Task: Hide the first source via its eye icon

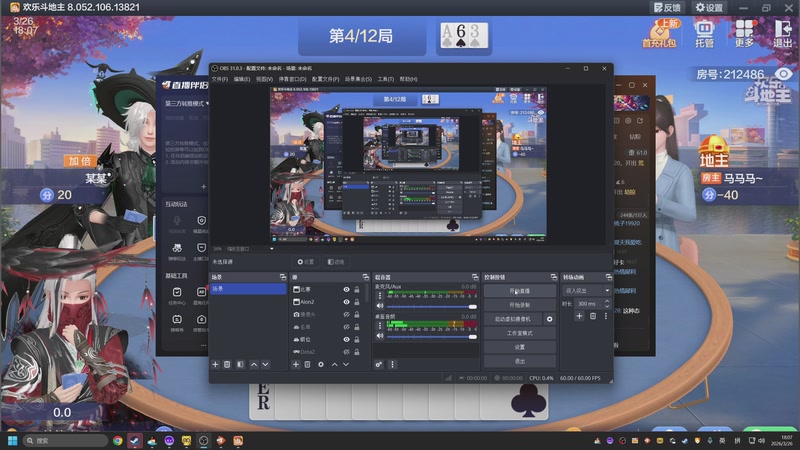Action: coord(346,289)
